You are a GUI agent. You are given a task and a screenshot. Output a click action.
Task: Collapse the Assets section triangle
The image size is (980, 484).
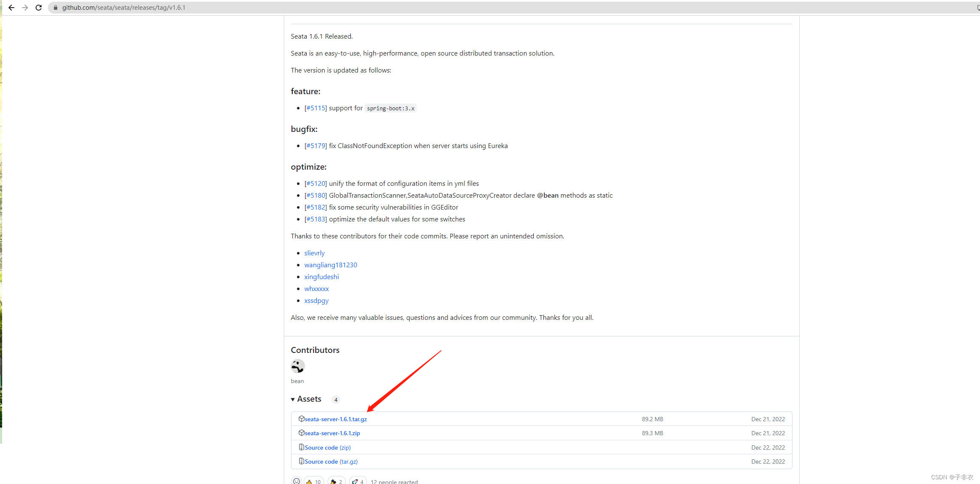point(293,400)
